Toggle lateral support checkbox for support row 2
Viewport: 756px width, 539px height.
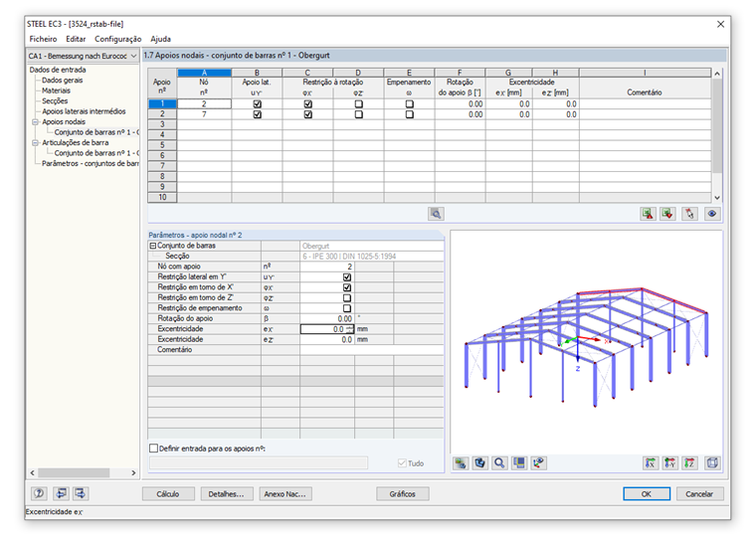click(257, 114)
